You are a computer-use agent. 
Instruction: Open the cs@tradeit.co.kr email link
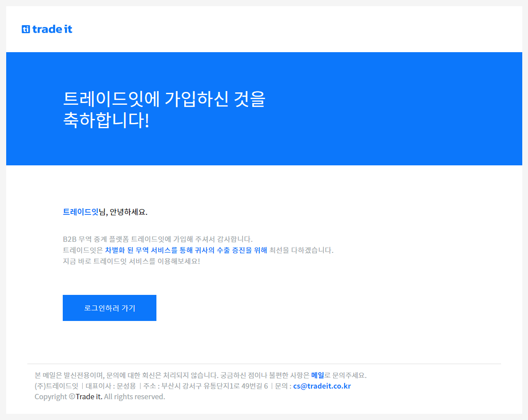pos(322,386)
